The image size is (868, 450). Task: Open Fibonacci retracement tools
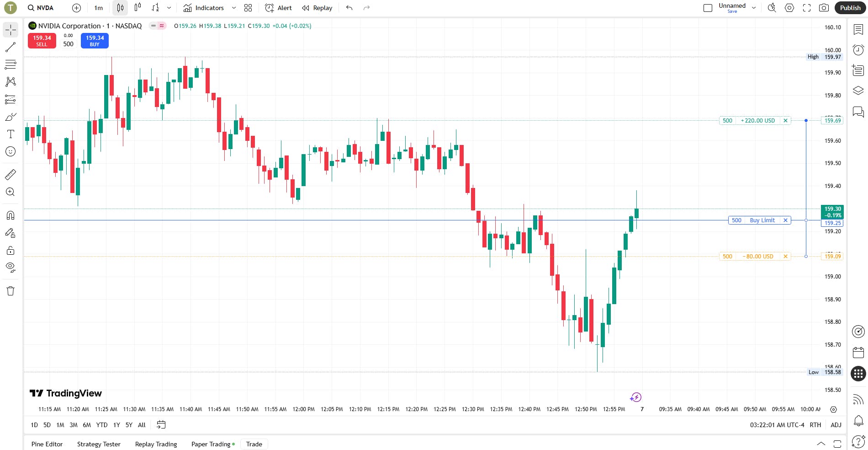pyautogui.click(x=11, y=64)
